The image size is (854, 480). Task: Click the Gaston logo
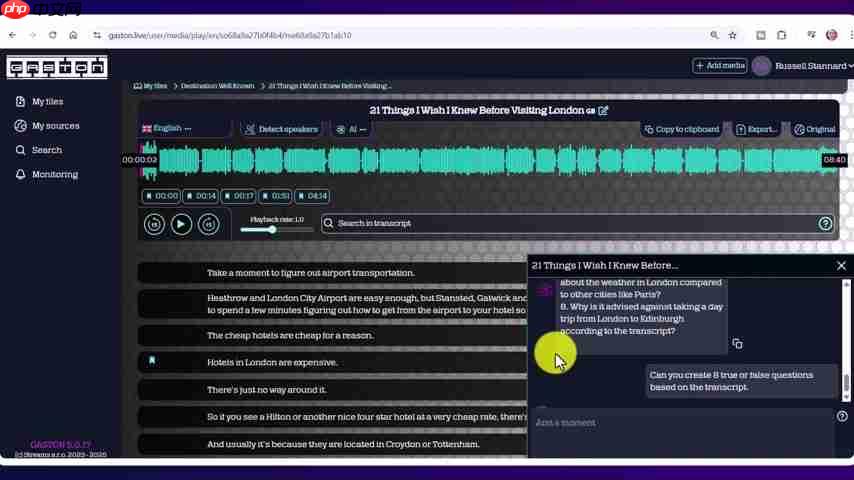coord(57,67)
